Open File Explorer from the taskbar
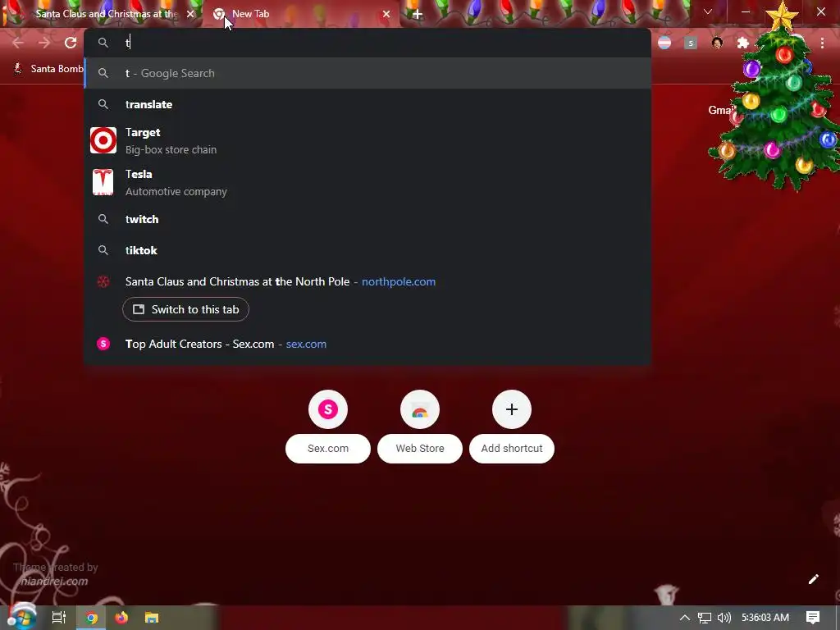 pos(152,618)
